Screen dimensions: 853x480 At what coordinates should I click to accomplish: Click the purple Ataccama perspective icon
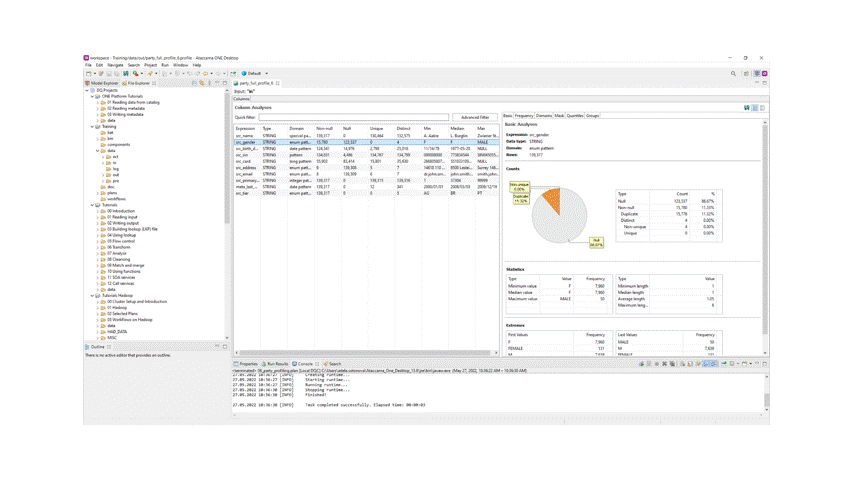pos(764,73)
